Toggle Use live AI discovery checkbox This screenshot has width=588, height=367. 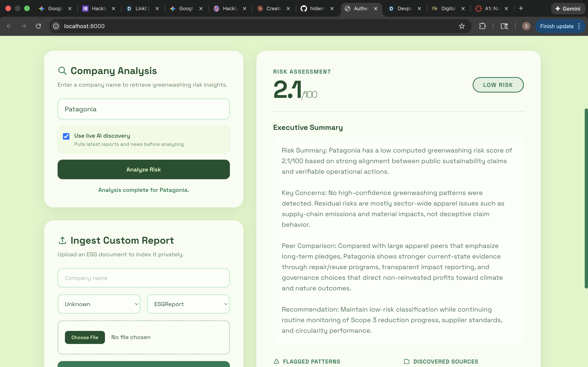point(66,136)
